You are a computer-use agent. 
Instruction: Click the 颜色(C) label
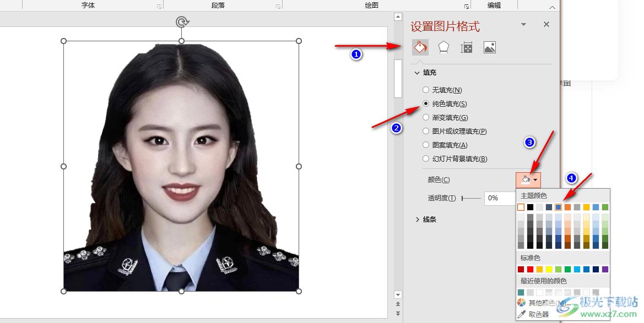[439, 180]
